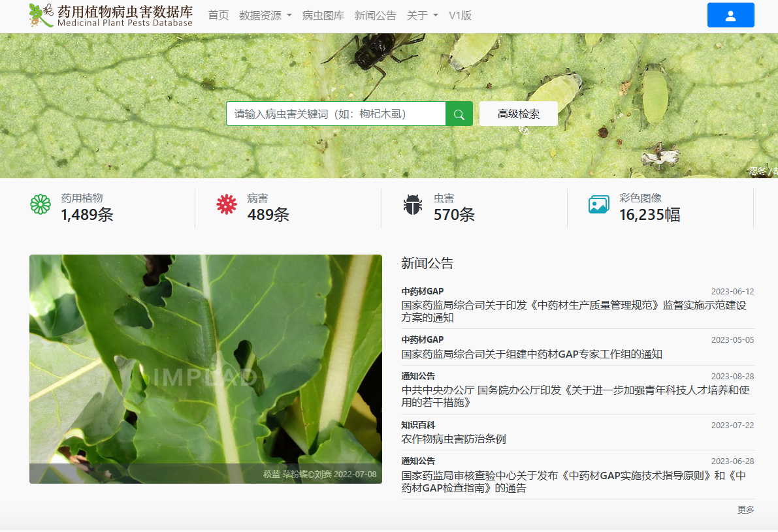This screenshot has width=778, height=532.
Task: Click the 16,235幅 image count
Action: [649, 215]
